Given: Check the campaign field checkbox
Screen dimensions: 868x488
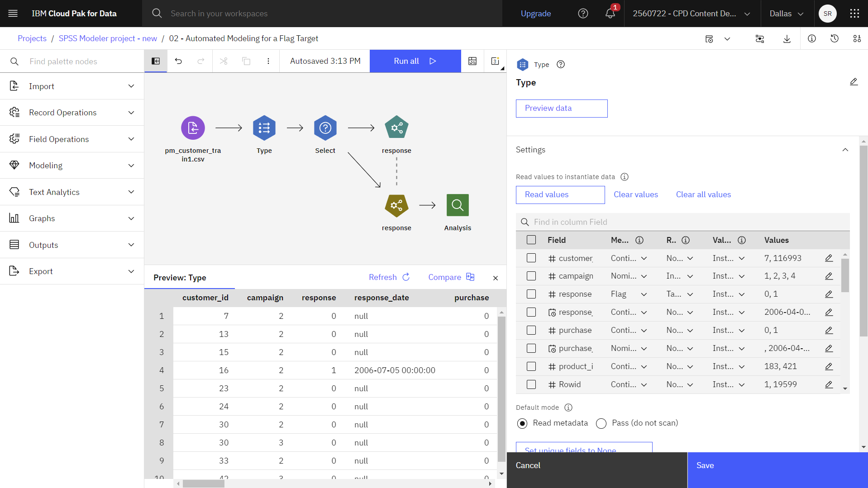Looking at the screenshot, I should [x=531, y=276].
